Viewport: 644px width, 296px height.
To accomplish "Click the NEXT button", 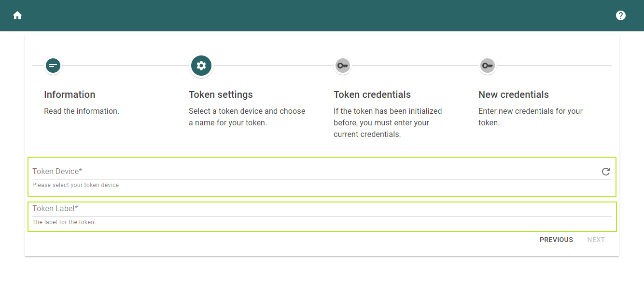I will 596,240.
